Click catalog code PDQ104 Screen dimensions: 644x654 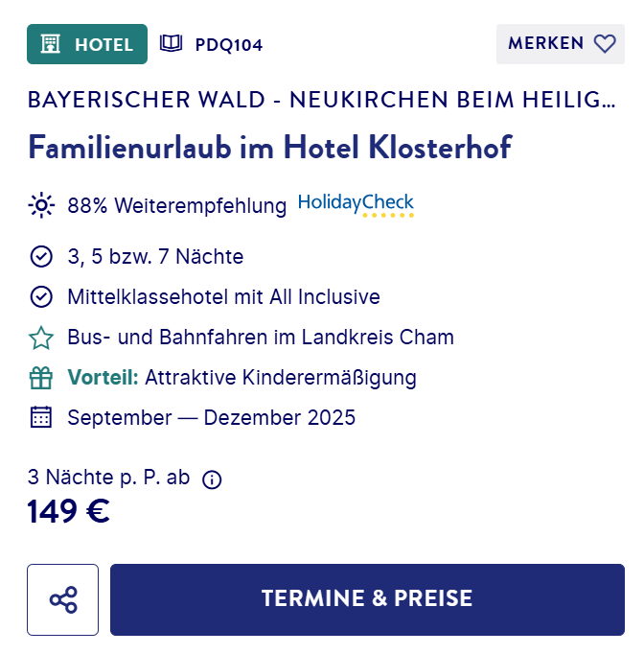229,45
